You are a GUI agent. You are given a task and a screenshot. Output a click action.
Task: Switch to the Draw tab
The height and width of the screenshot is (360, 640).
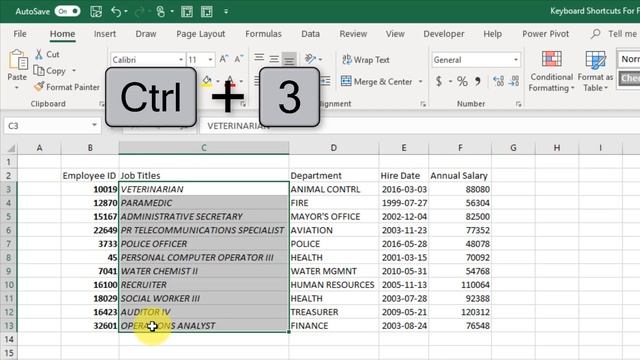[x=146, y=34]
